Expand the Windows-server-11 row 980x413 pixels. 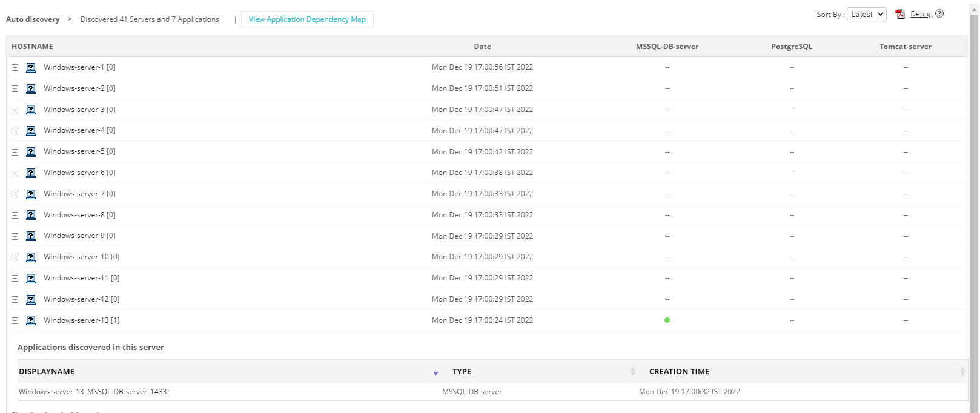point(15,279)
